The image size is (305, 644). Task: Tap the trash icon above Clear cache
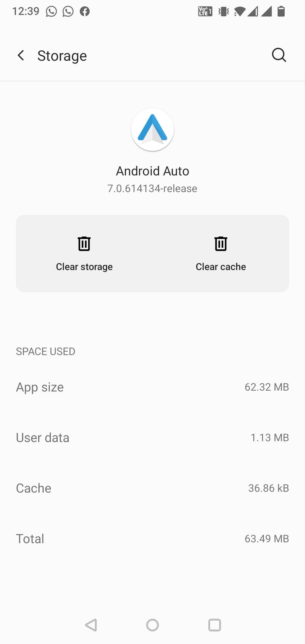[x=221, y=243]
